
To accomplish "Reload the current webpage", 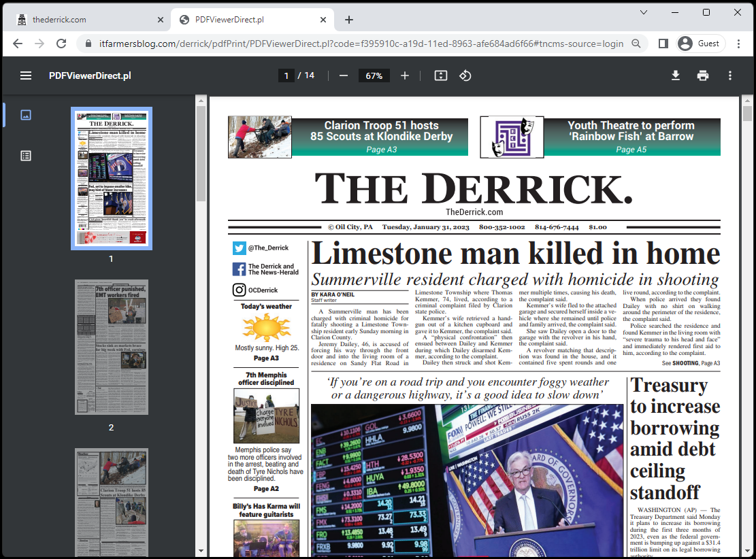I will (x=61, y=43).
